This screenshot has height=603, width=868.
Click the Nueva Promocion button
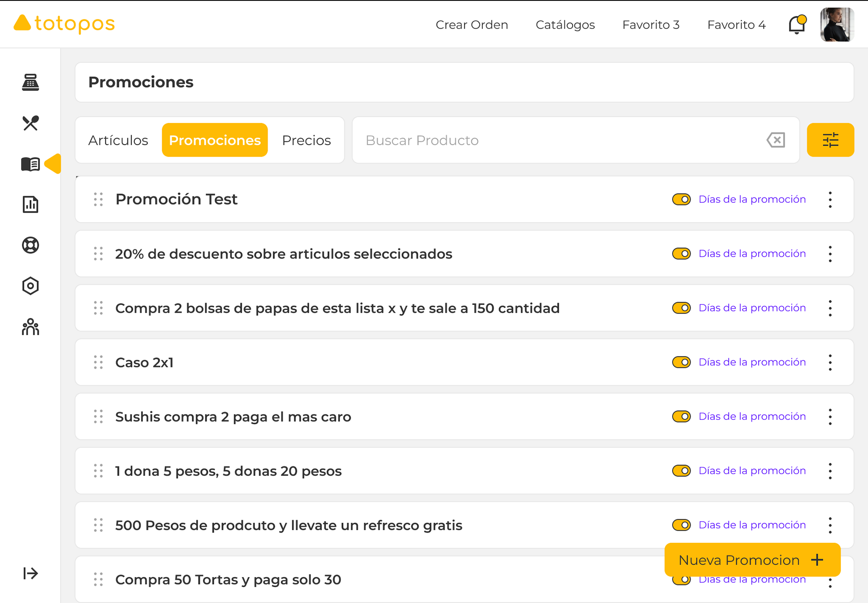pos(752,560)
